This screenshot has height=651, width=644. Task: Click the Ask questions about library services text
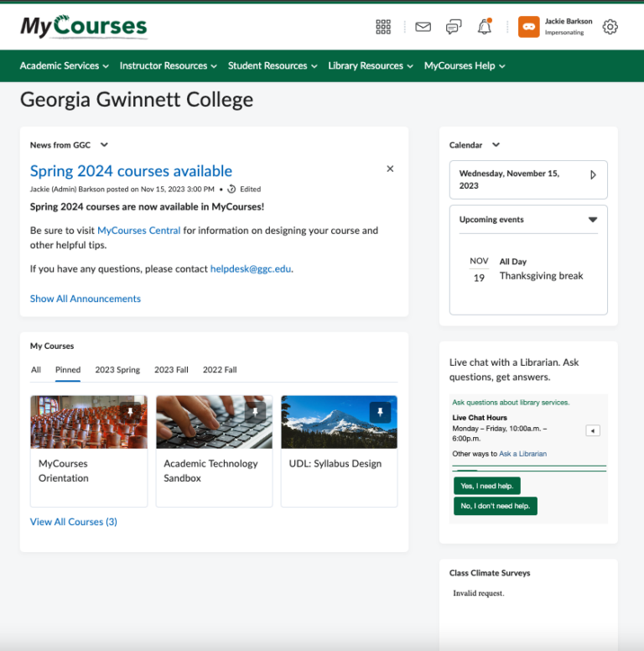[x=511, y=403]
